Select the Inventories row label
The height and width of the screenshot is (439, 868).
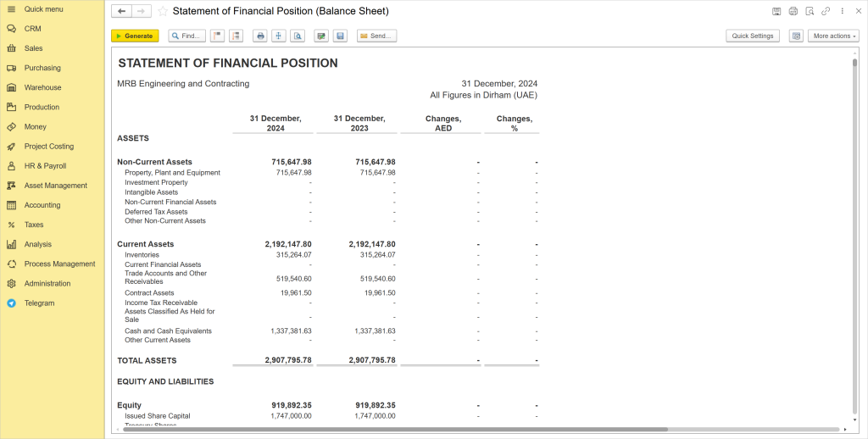142,255
